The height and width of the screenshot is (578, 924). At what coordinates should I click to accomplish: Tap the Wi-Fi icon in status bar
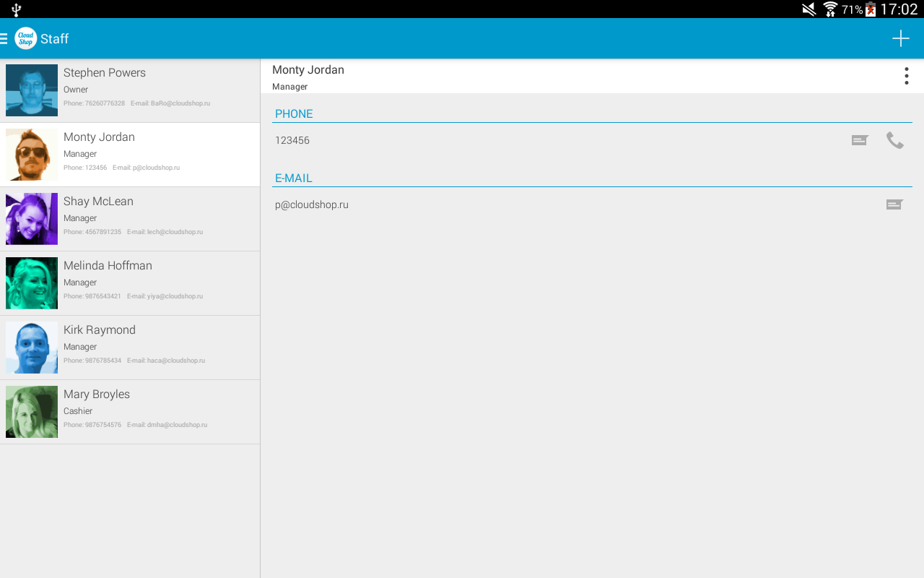(x=830, y=9)
